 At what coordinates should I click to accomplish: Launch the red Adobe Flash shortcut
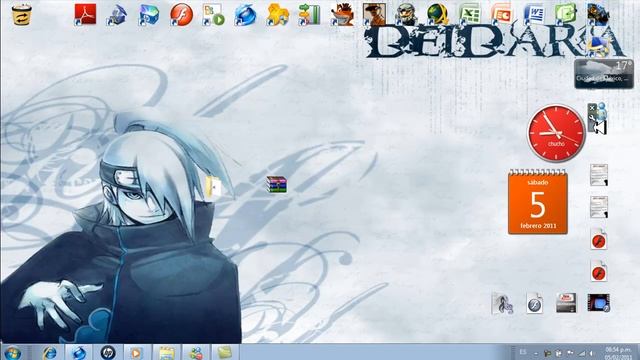[x=181, y=14]
